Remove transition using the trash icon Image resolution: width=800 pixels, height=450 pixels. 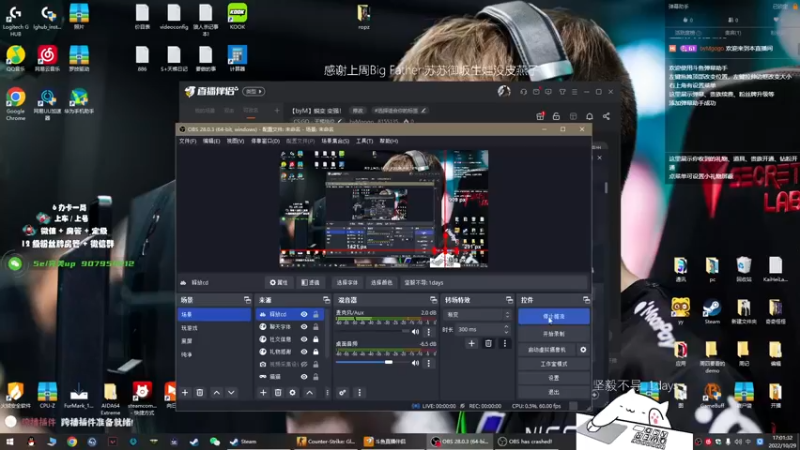(488, 343)
